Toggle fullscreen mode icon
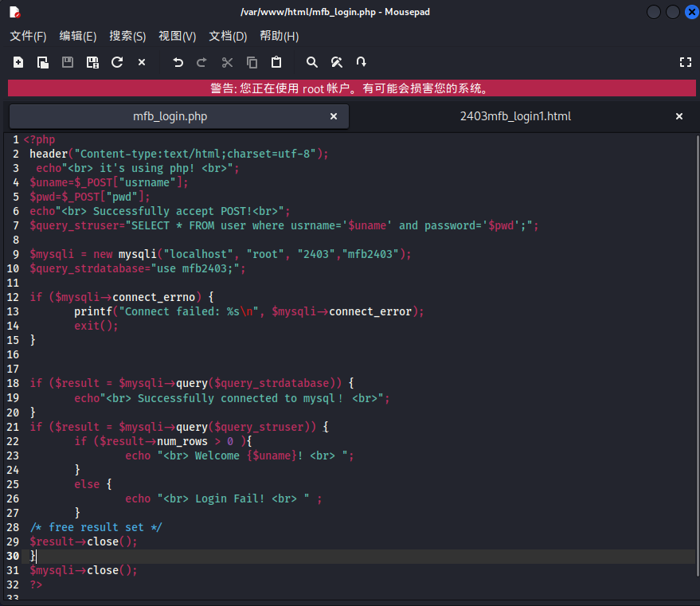Image resolution: width=700 pixels, height=606 pixels. tap(686, 62)
